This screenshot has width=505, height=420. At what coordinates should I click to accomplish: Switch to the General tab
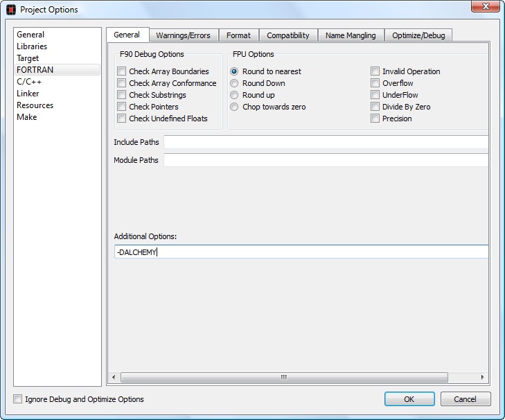tap(127, 35)
